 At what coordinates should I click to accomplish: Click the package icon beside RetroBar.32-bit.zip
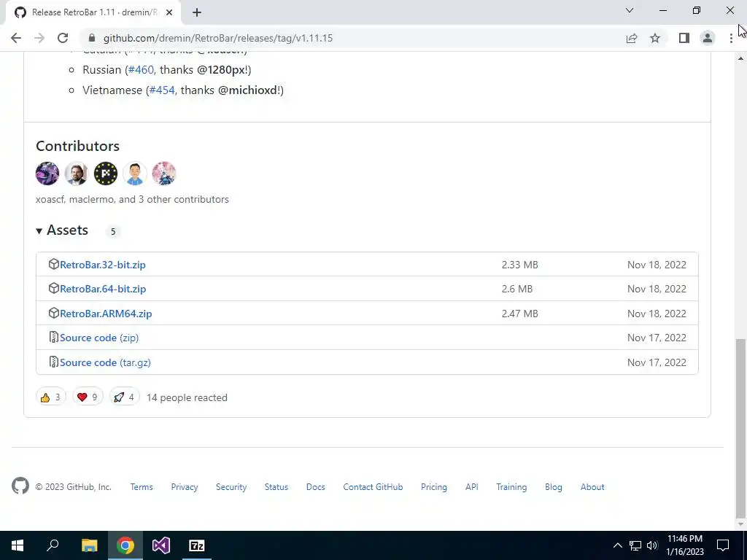54,264
